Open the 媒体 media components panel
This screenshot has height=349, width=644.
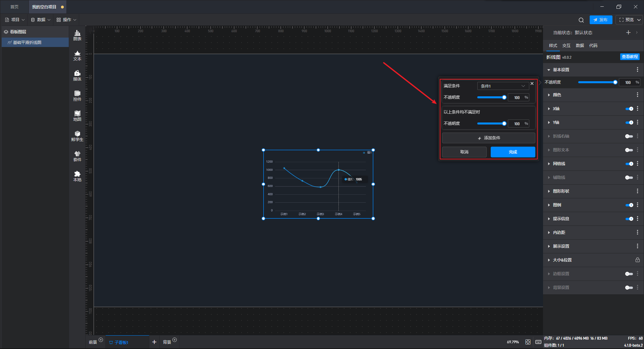[x=77, y=76]
